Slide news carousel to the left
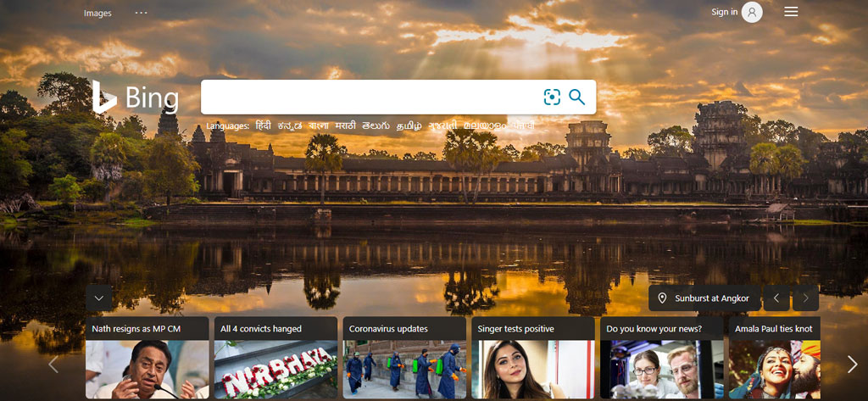This screenshot has height=401, width=868. point(53,364)
